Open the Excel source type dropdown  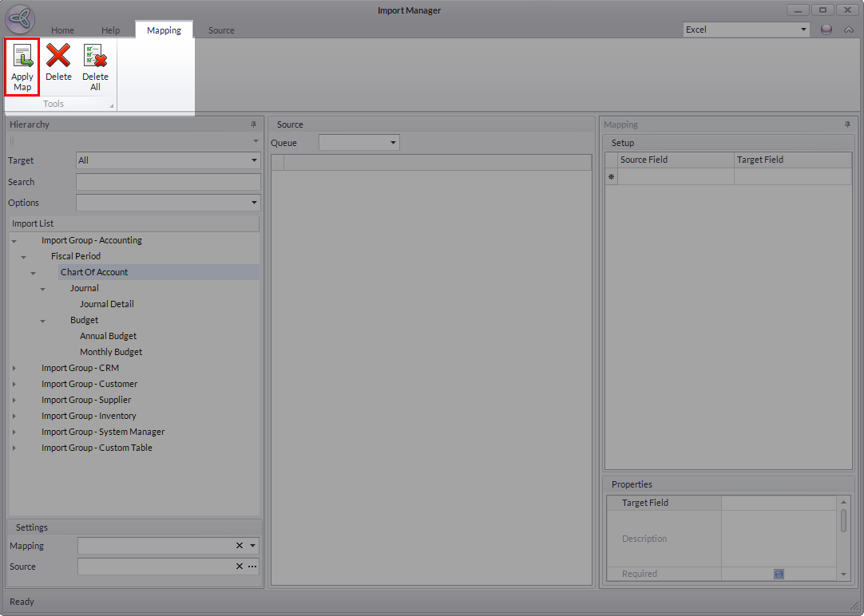(747, 30)
